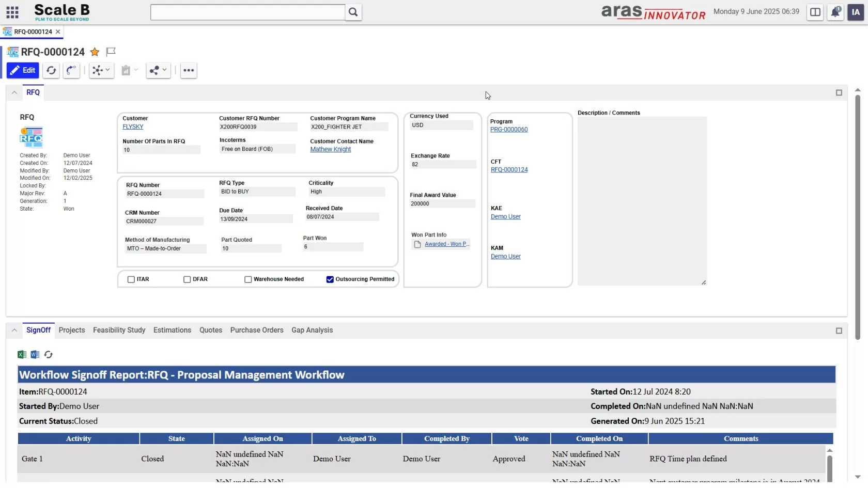This screenshot has height=488, width=868.
Task: Refresh the Workflow Signoff Report
Action: coord(48,354)
